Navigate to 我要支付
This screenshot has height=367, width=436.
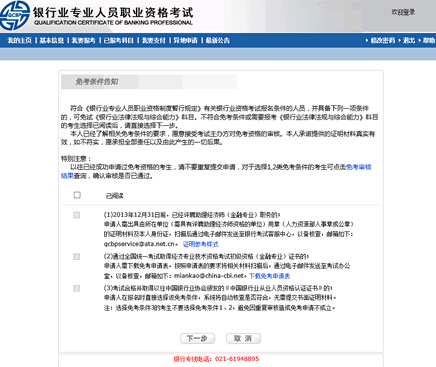(154, 41)
